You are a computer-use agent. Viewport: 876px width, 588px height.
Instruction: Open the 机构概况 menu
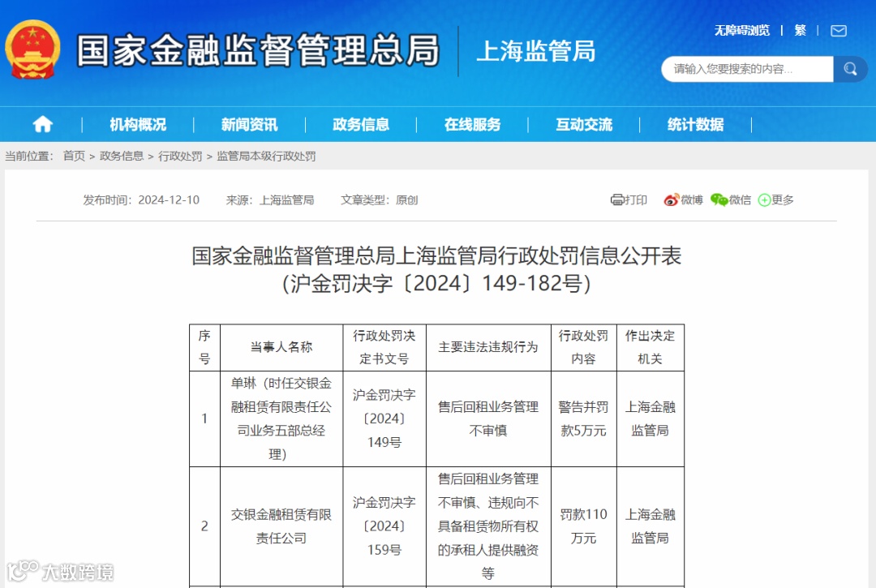tap(138, 125)
